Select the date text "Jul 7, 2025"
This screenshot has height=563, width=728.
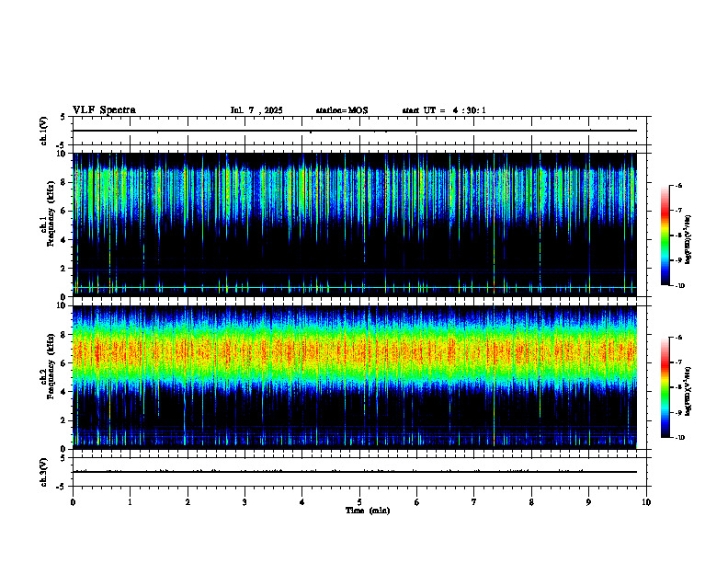256,110
